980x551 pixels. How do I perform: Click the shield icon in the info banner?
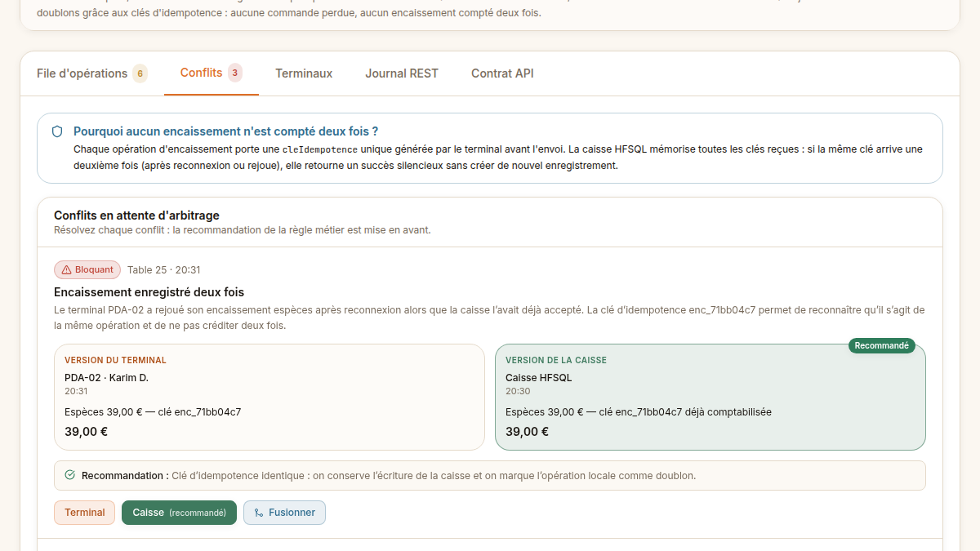pos(57,131)
